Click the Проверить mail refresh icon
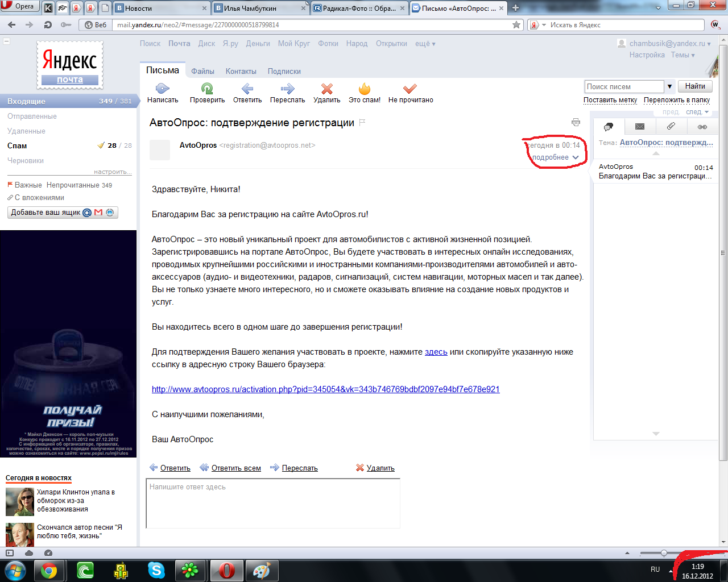This screenshot has height=582, width=728. click(207, 89)
